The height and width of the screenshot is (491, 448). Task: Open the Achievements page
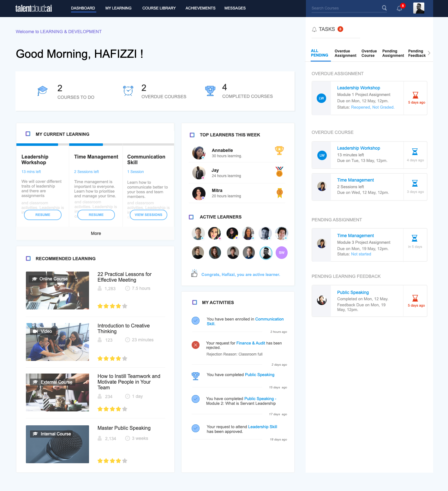pos(200,8)
